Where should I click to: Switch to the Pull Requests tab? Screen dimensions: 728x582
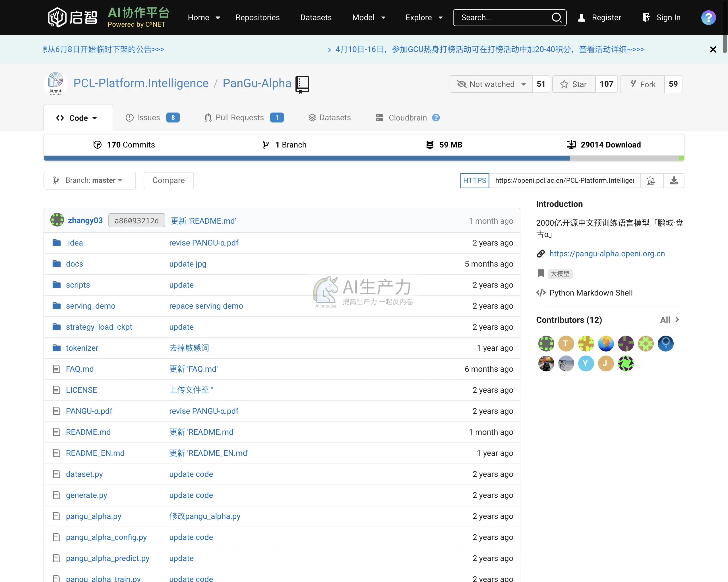tap(244, 117)
